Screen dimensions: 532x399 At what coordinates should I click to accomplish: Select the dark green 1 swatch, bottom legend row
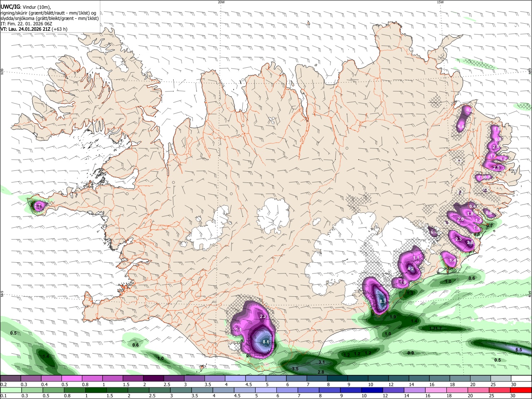(x=96, y=390)
